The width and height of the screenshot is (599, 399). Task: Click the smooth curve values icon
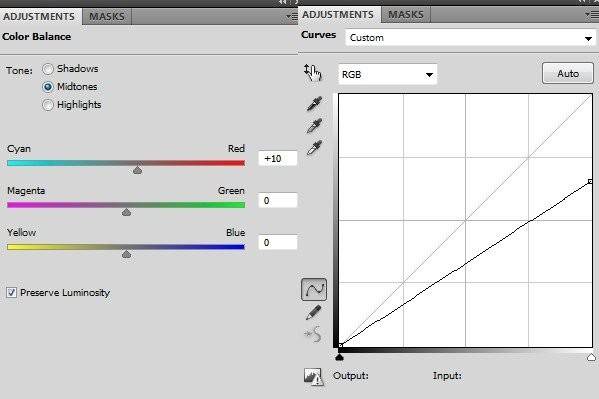[313, 334]
